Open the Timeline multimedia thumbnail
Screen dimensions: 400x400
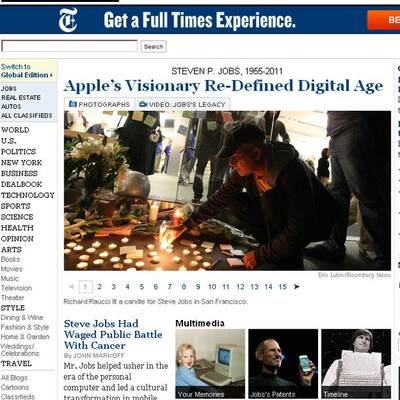356,364
